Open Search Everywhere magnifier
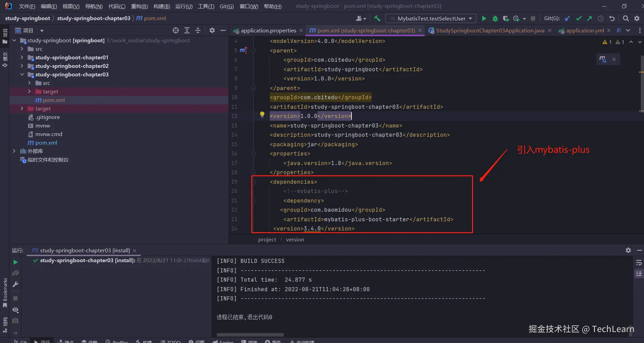644x343 pixels. tap(626, 18)
